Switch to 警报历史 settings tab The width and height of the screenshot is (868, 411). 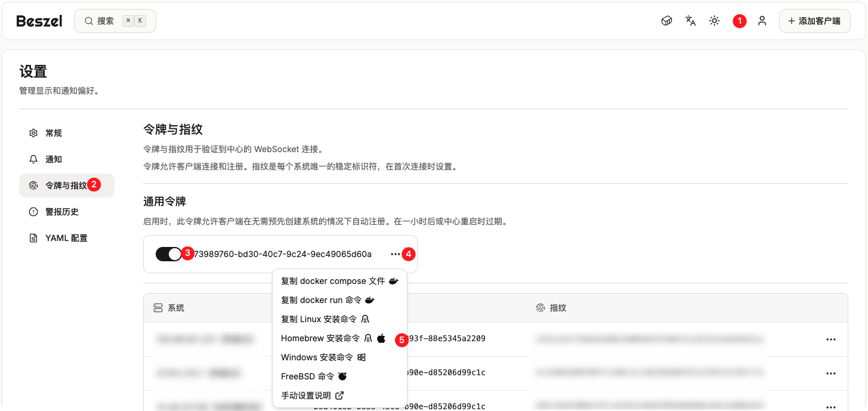click(61, 212)
